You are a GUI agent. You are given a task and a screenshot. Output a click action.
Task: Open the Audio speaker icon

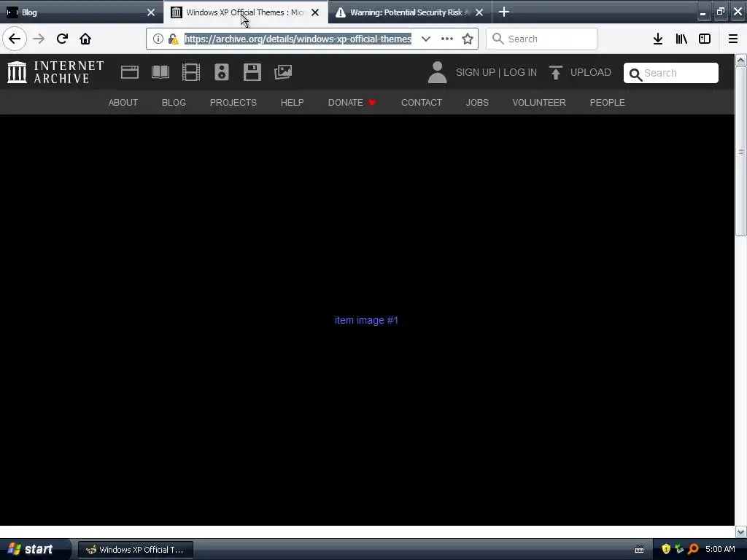coord(222,72)
